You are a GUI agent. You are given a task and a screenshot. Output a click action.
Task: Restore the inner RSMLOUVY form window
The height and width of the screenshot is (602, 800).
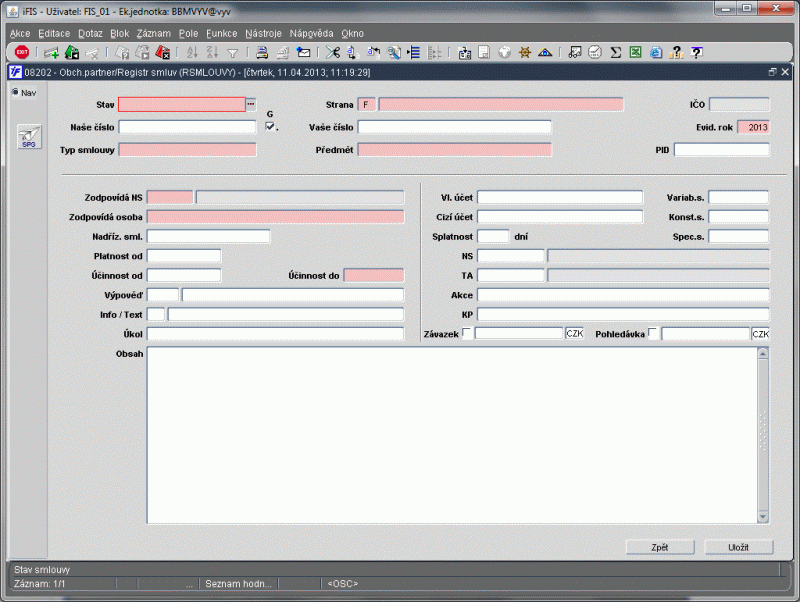pos(772,72)
